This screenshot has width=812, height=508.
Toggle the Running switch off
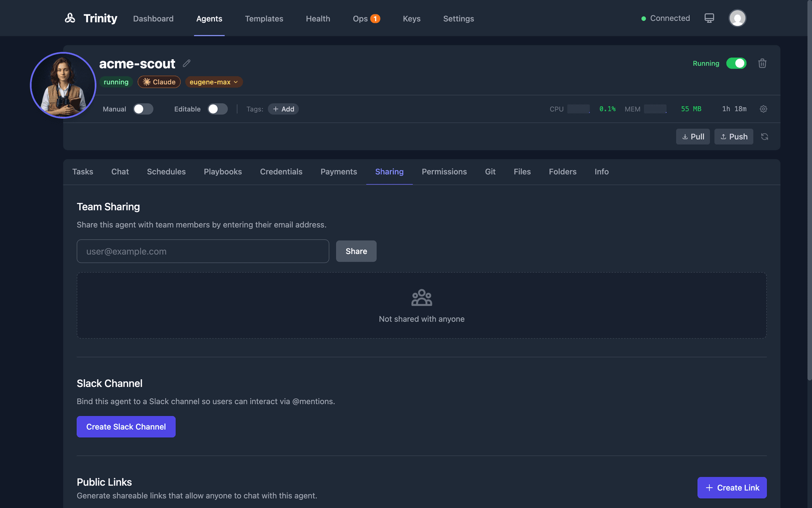[x=737, y=63]
